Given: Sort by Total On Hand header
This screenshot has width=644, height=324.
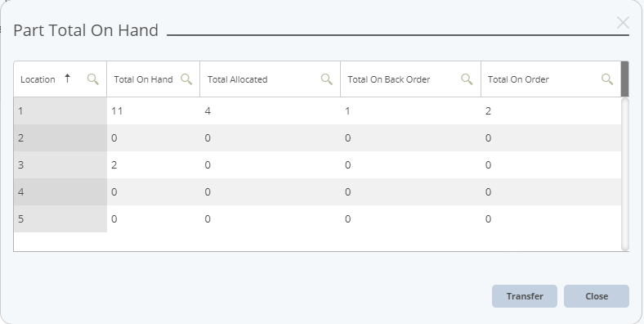Looking at the screenshot, I should point(143,79).
